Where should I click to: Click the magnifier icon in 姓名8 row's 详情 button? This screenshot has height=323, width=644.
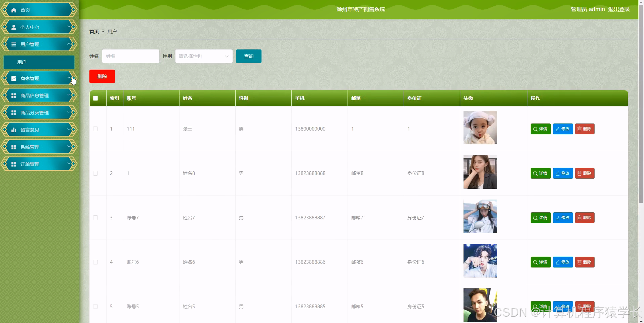coord(535,173)
